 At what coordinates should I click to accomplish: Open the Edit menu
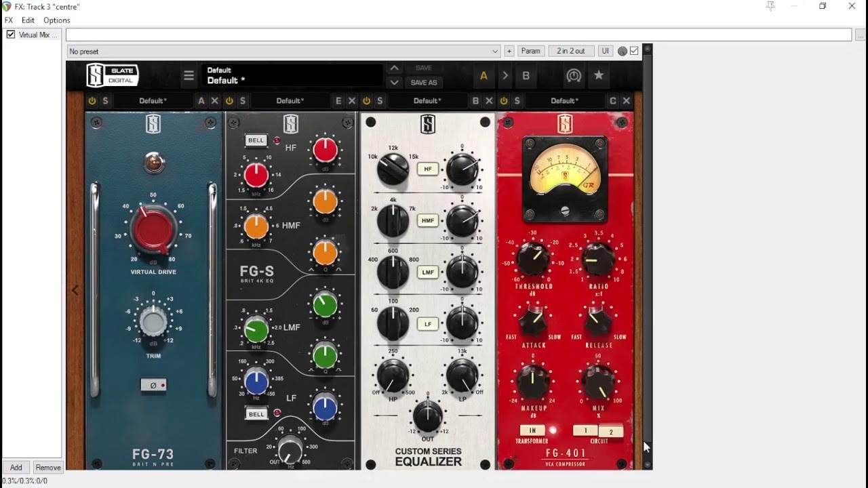(28, 20)
